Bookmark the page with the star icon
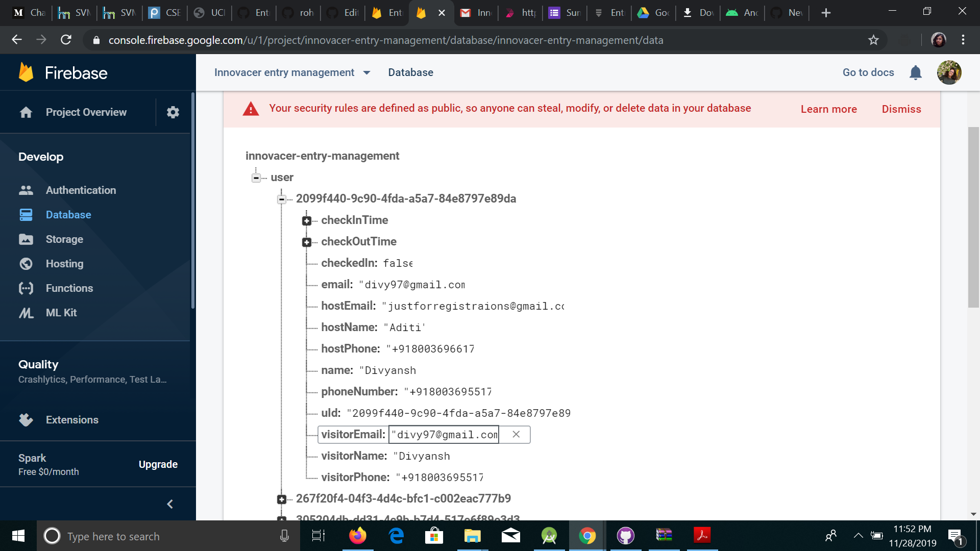980x551 pixels. 874,40
